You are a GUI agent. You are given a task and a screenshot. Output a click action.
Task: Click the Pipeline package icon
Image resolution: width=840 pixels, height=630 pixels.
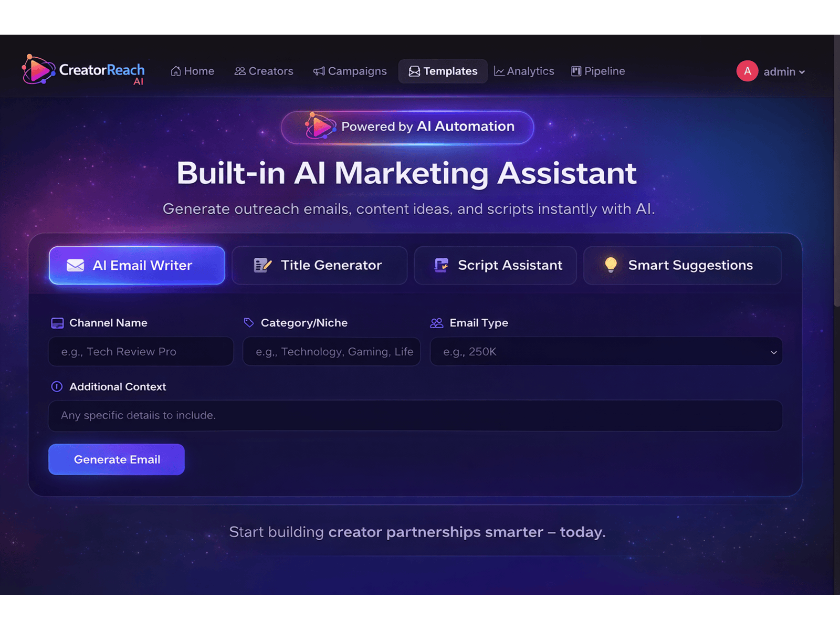576,71
